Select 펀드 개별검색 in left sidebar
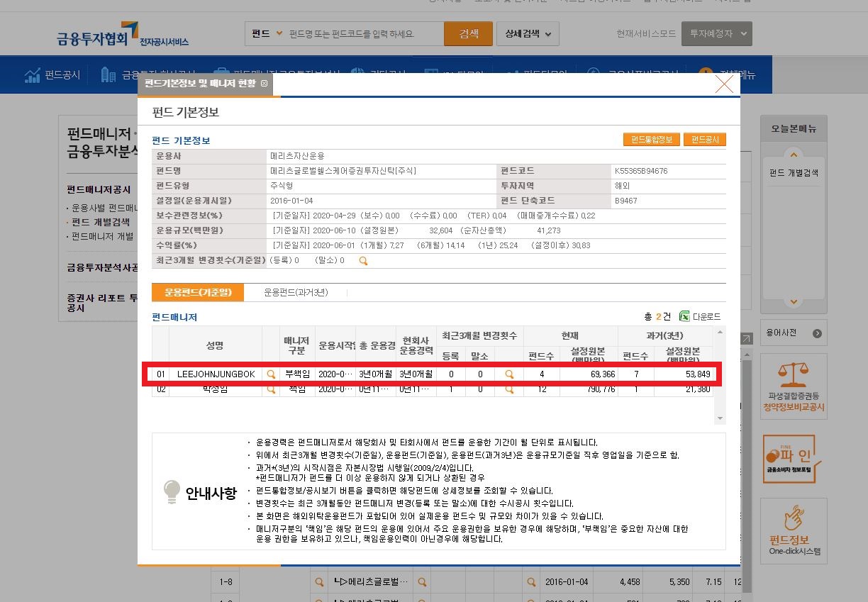 click(100, 222)
